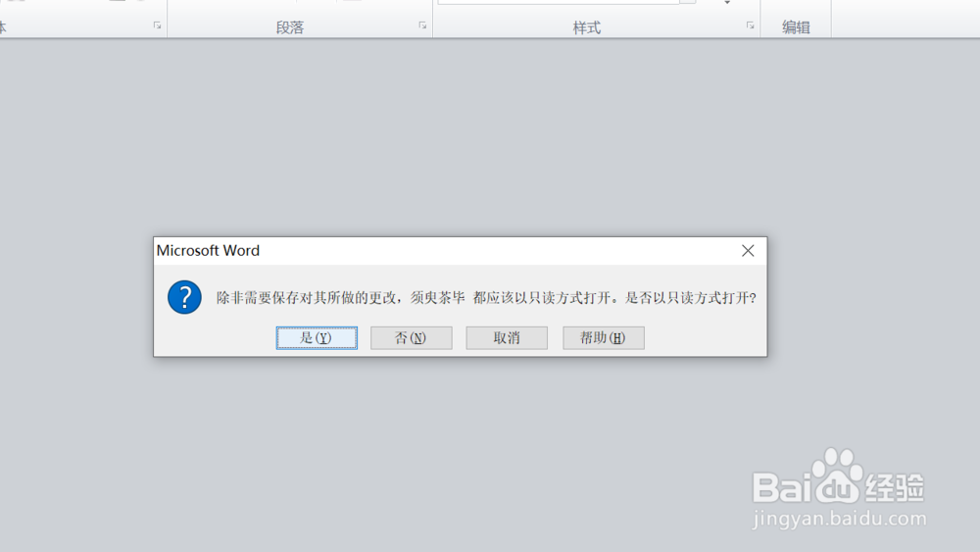Click the Microsoft Word dialog title
Image resolution: width=980 pixels, height=552 pixels.
coord(208,251)
